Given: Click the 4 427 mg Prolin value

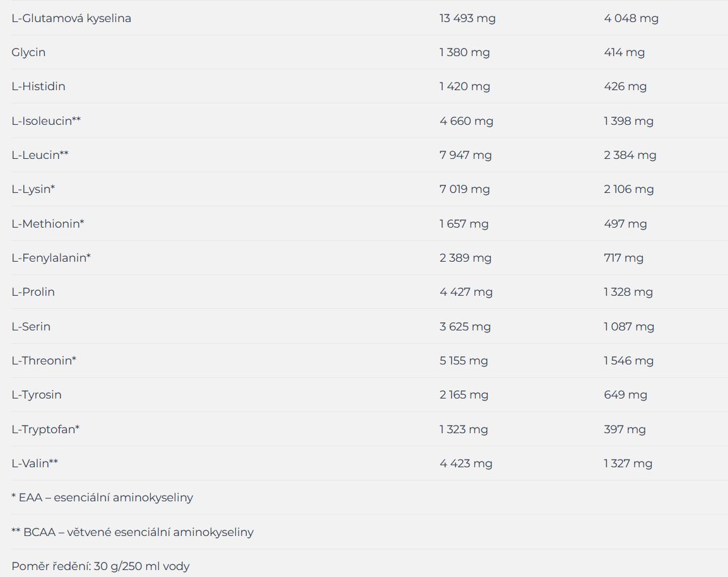Looking at the screenshot, I should coord(466,292).
